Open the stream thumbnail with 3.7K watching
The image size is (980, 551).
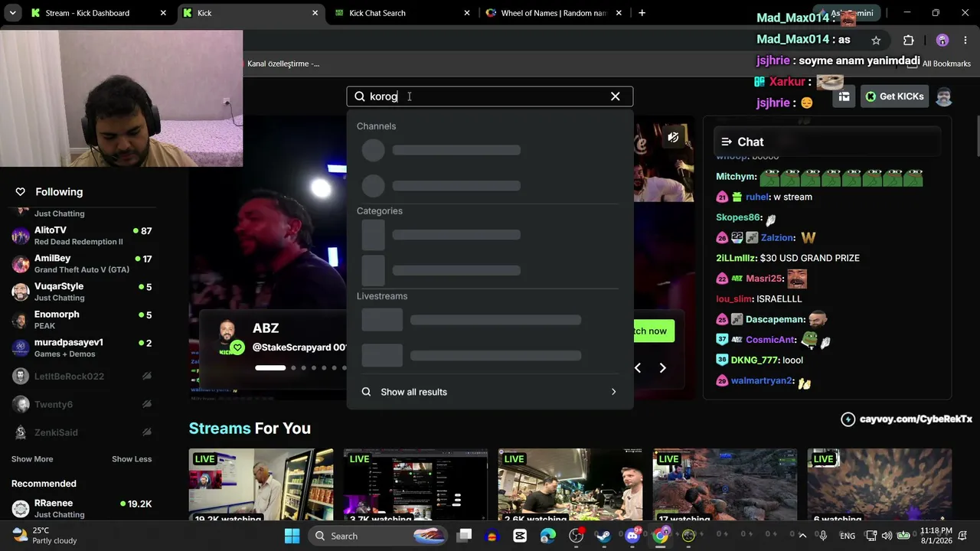click(x=416, y=484)
